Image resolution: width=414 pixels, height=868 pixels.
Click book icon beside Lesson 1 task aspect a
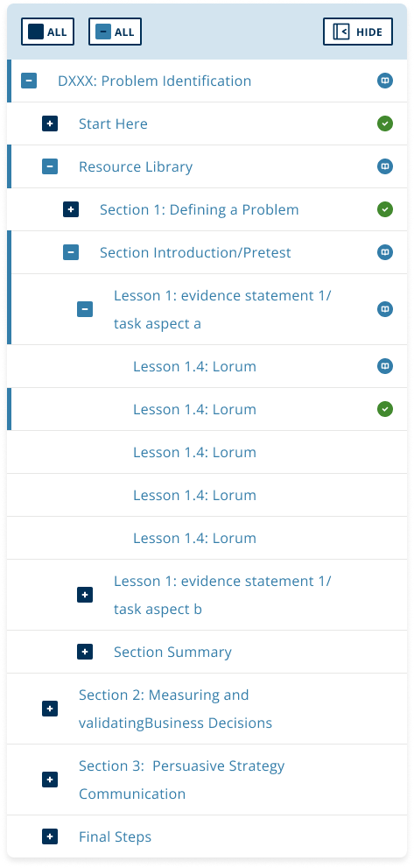(385, 309)
